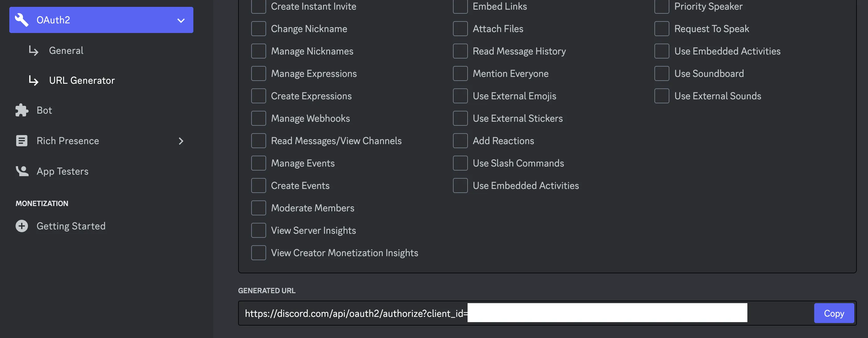The height and width of the screenshot is (338, 868).
Task: Tick the Use Soundboard permission checkbox
Action: coord(662,73)
